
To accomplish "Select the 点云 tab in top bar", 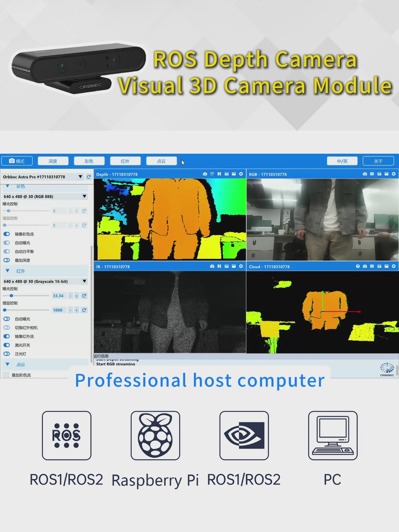I will point(161,161).
